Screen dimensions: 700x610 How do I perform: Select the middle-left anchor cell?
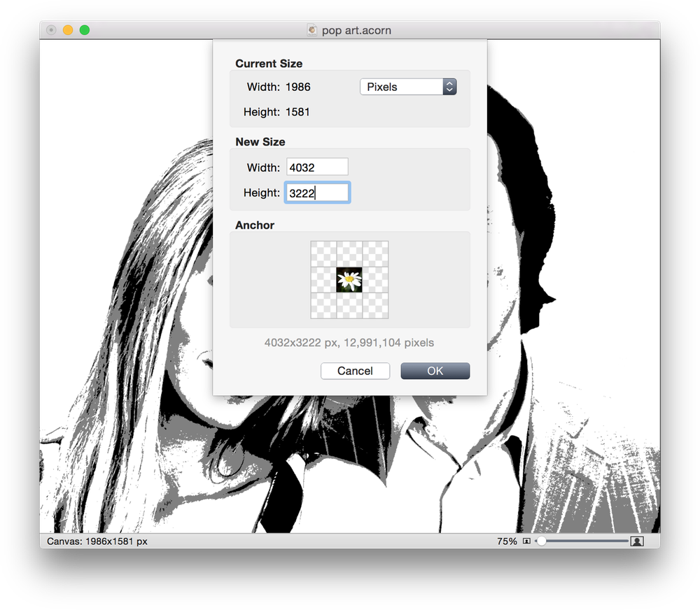coord(323,278)
